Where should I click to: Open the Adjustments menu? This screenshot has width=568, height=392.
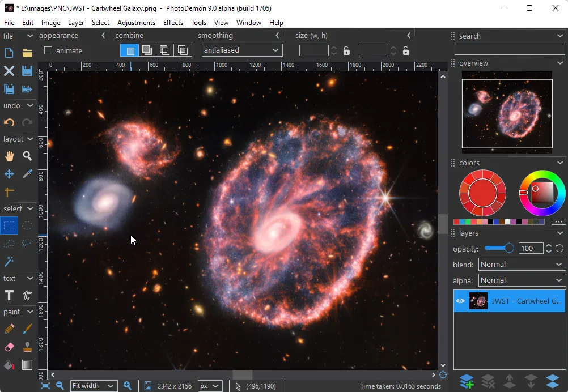point(136,23)
